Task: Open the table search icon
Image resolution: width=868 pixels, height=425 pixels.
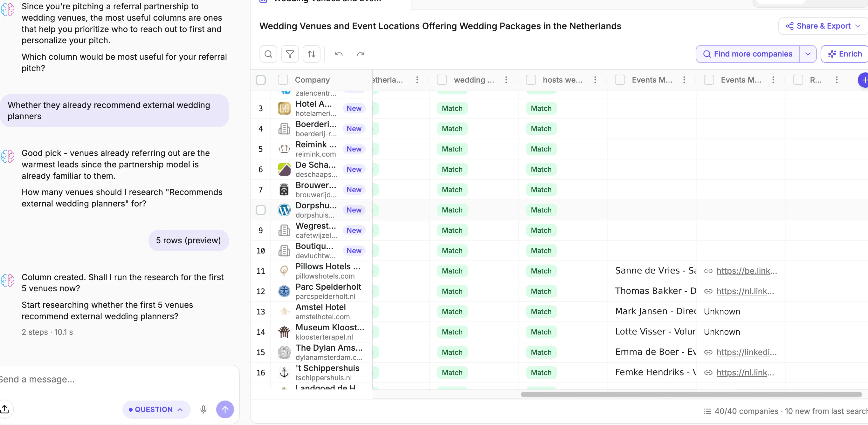Action: point(268,54)
